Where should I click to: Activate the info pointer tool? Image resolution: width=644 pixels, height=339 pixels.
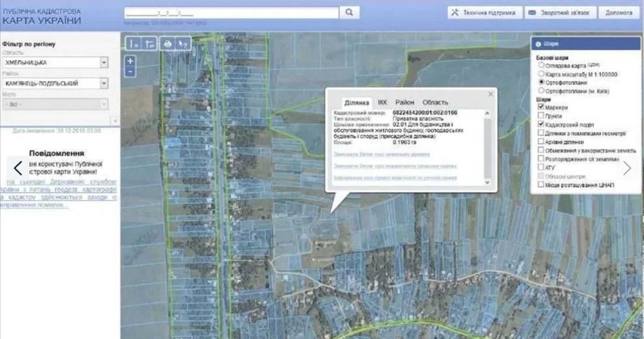coord(183,44)
